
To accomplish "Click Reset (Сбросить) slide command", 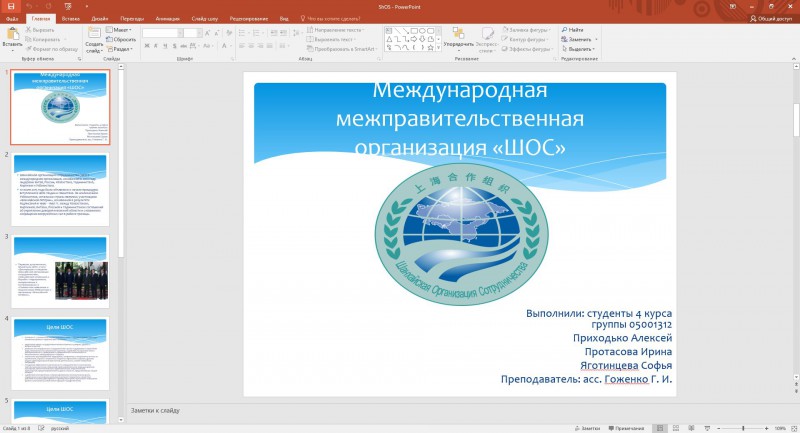I will click(x=121, y=39).
